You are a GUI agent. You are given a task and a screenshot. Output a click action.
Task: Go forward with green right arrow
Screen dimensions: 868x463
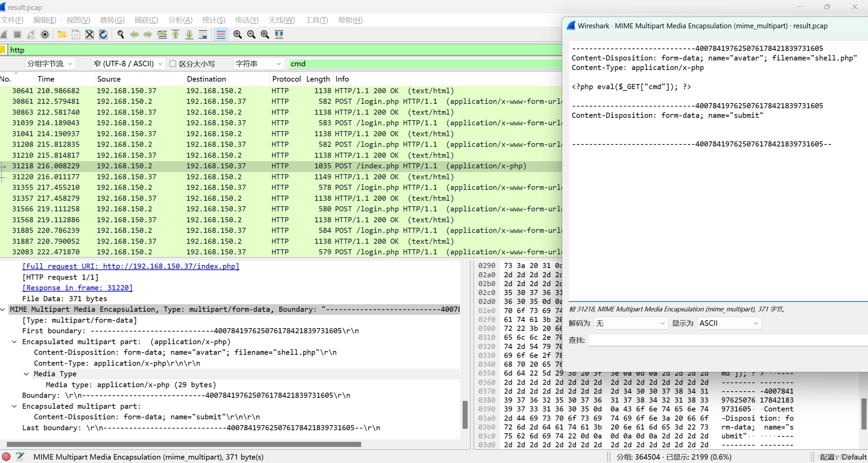148,34
